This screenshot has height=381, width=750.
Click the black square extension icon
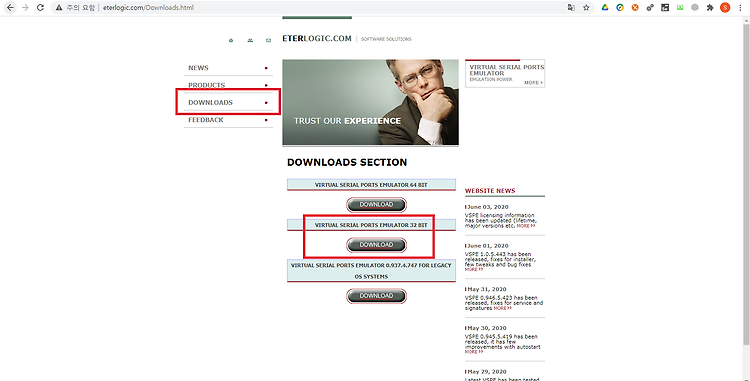(665, 8)
